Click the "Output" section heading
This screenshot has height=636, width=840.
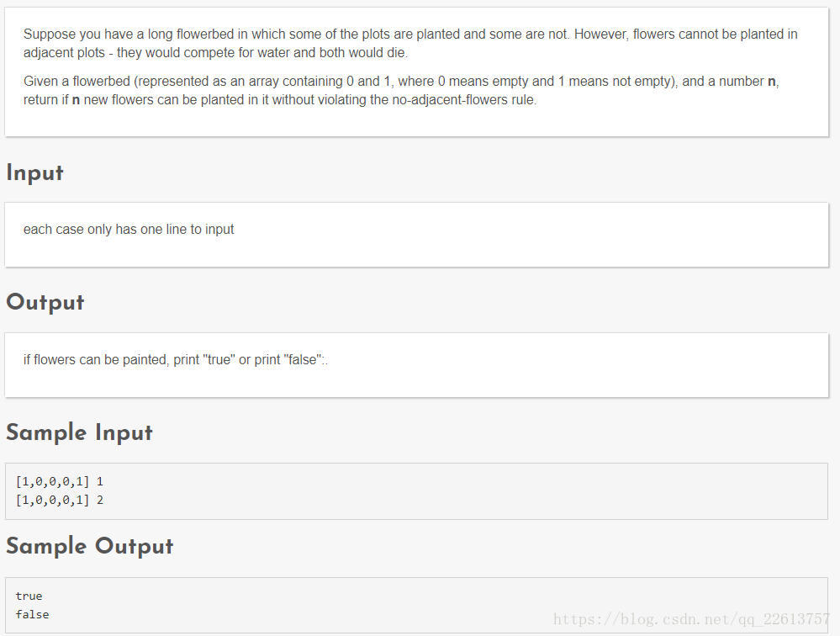click(45, 302)
